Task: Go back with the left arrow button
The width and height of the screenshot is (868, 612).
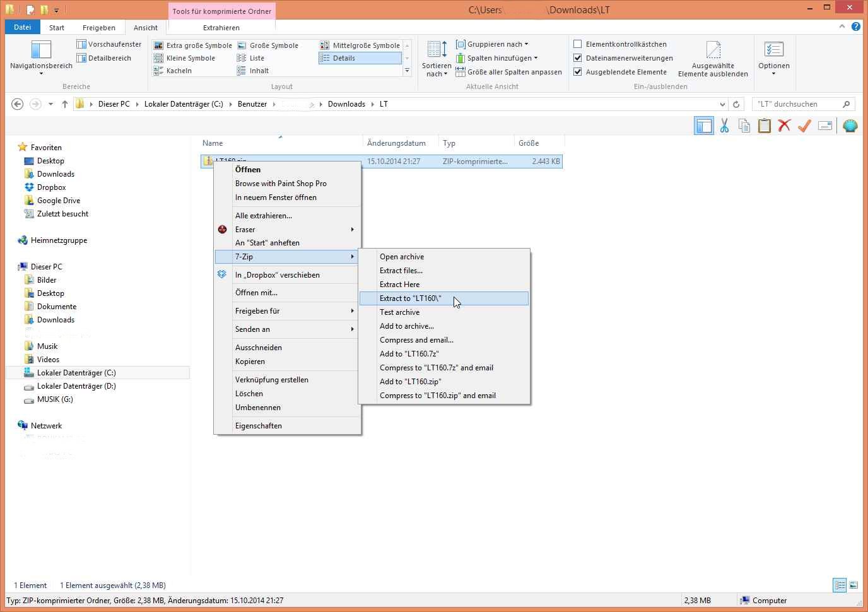Action: point(18,104)
